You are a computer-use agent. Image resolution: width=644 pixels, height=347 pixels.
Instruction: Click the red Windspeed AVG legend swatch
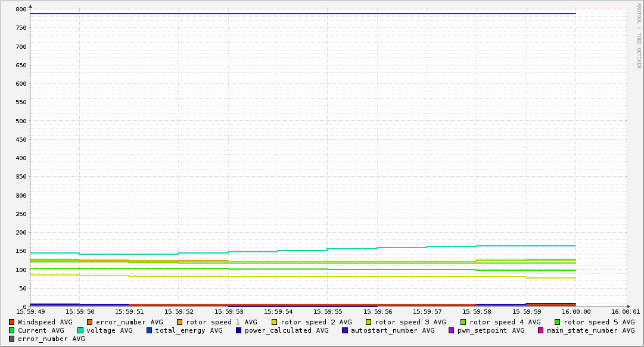coord(12,322)
